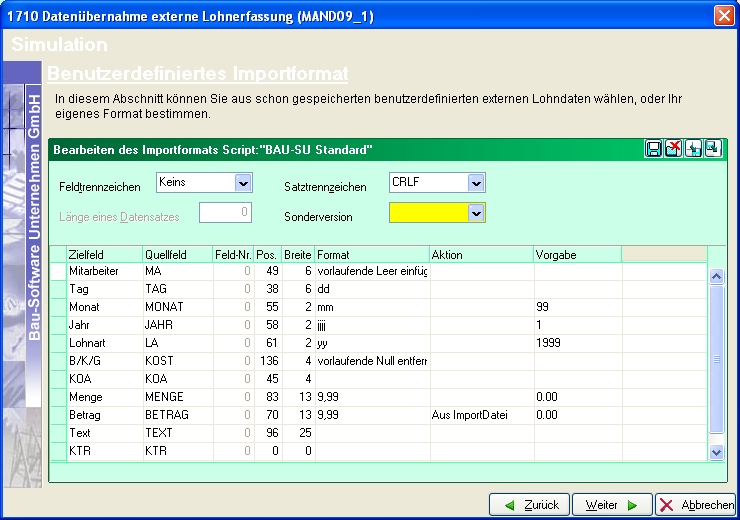Select the Aus ImportDatei action cell

click(480, 415)
